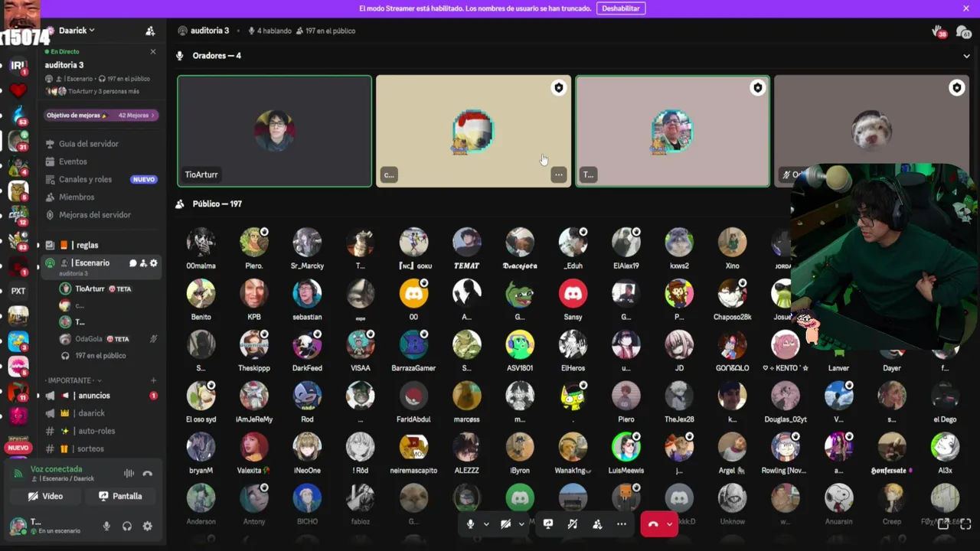
Task: Open the chat icon at top right
Action: pos(964,31)
